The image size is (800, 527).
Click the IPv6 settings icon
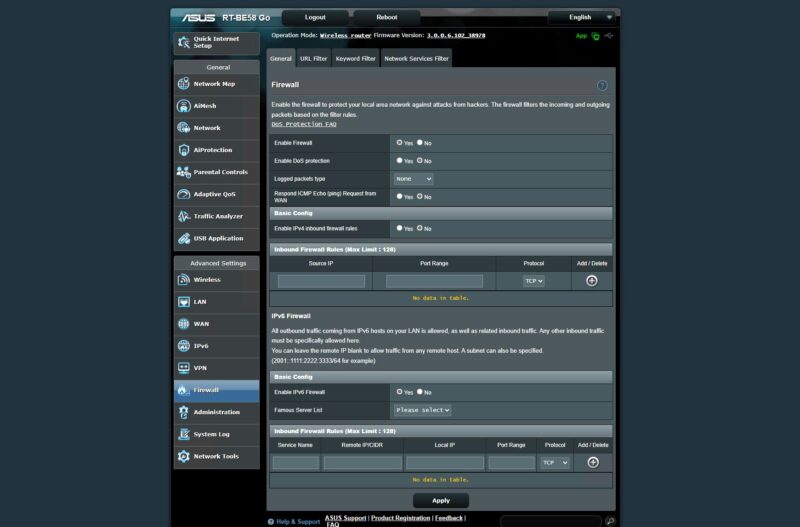tap(184, 346)
